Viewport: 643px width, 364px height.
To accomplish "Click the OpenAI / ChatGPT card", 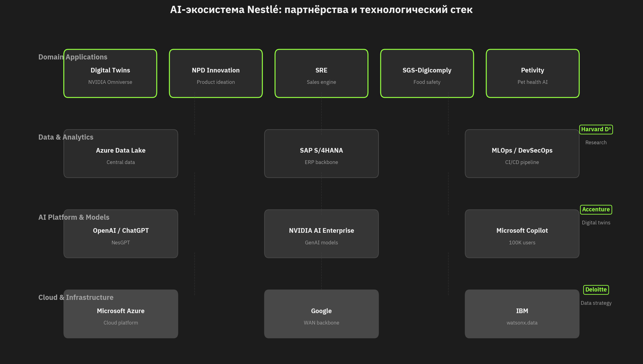I will tap(121, 234).
